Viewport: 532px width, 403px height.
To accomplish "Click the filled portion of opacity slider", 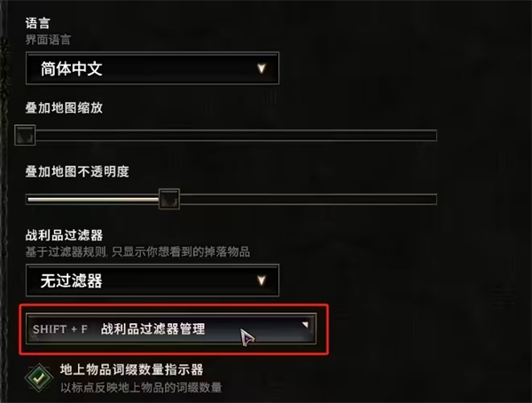I will tap(93, 199).
